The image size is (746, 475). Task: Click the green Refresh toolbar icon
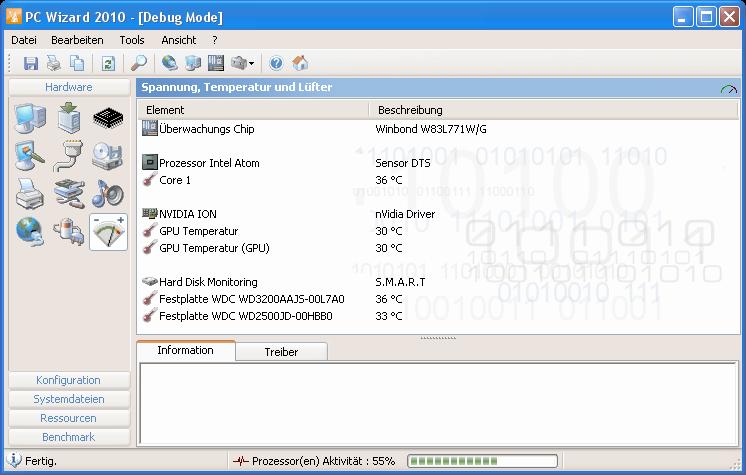pos(108,63)
